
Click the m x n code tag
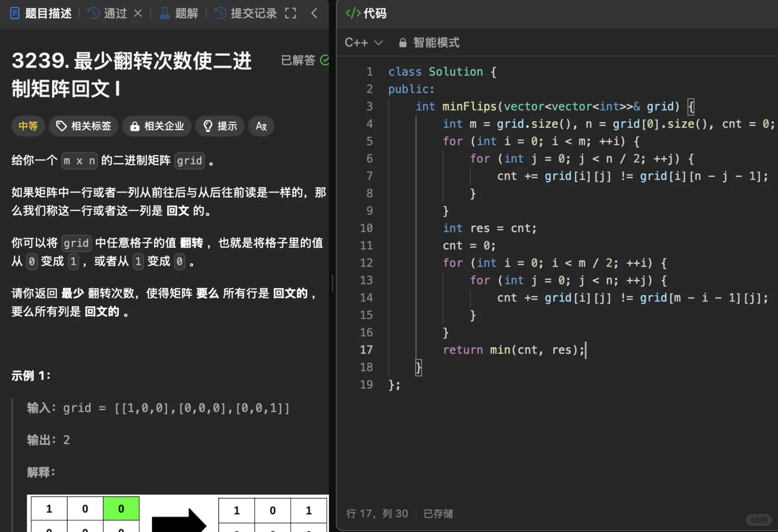[79, 161]
